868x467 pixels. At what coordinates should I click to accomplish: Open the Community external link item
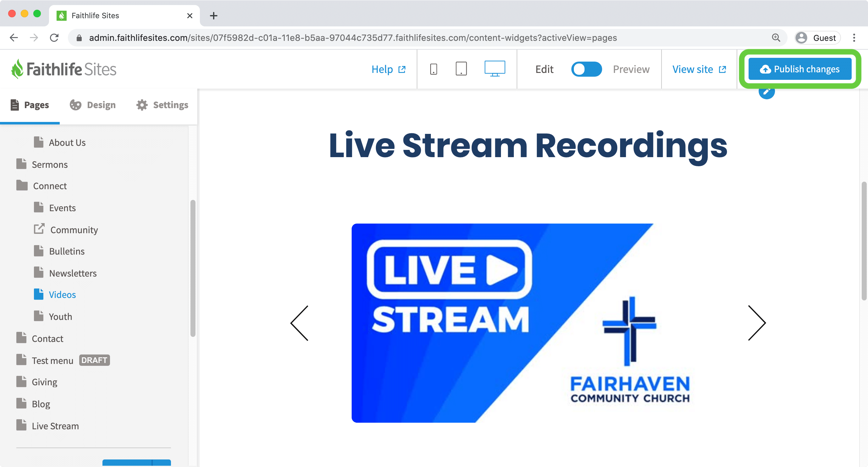[74, 230]
